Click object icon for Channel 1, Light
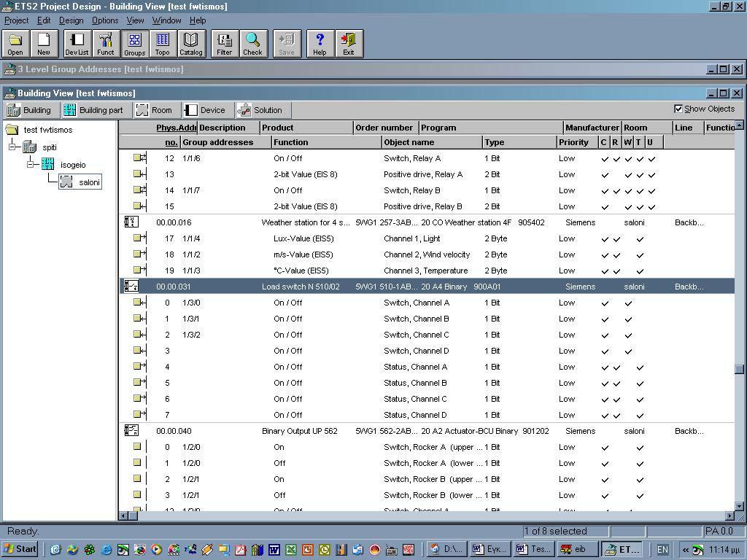The width and height of the screenshot is (747, 560). [x=139, y=238]
